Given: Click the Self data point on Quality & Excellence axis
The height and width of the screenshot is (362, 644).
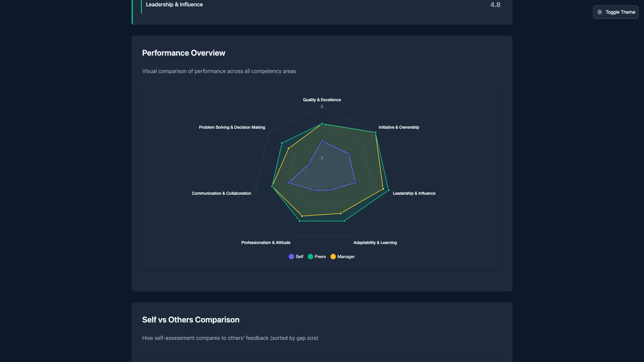Looking at the screenshot, I should coord(322,141).
